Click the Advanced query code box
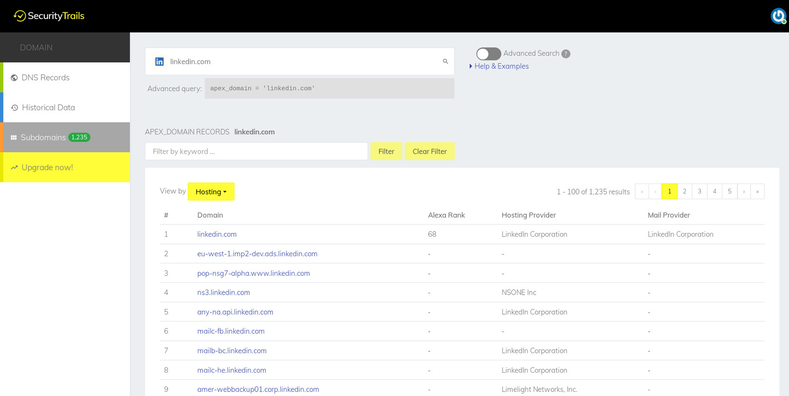Image resolution: width=789 pixels, height=396 pixels. (329, 88)
